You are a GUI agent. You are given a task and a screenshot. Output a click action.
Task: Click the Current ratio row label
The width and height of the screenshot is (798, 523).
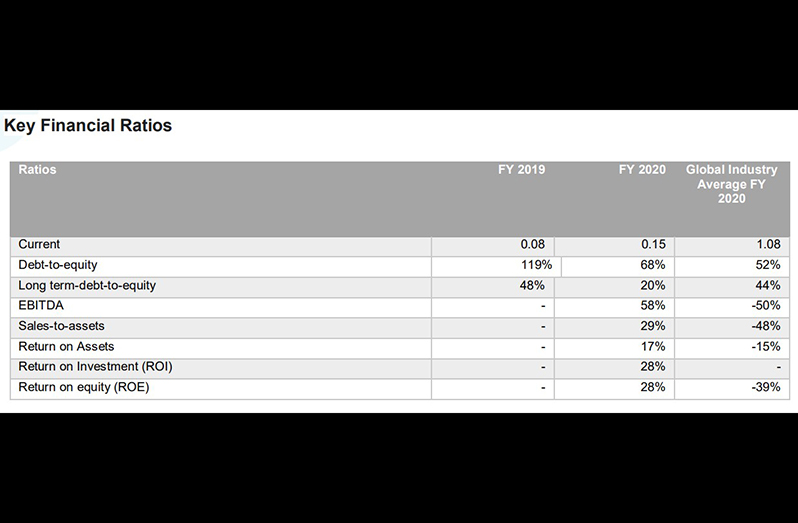point(39,244)
